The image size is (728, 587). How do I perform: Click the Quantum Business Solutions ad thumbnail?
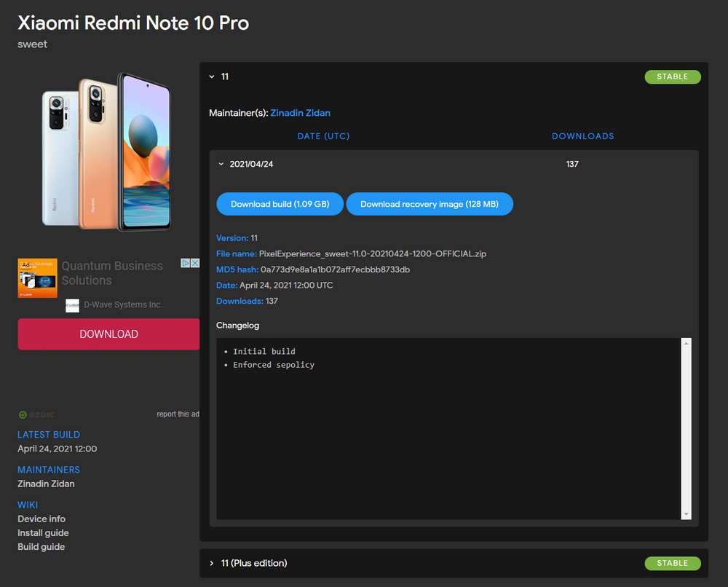click(37, 278)
